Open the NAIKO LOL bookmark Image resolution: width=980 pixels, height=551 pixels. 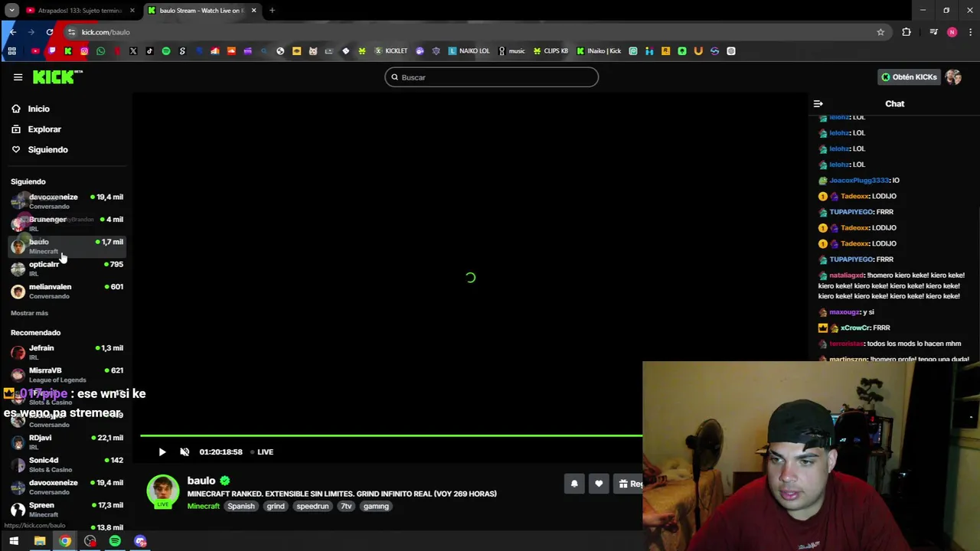pyautogui.click(x=469, y=51)
